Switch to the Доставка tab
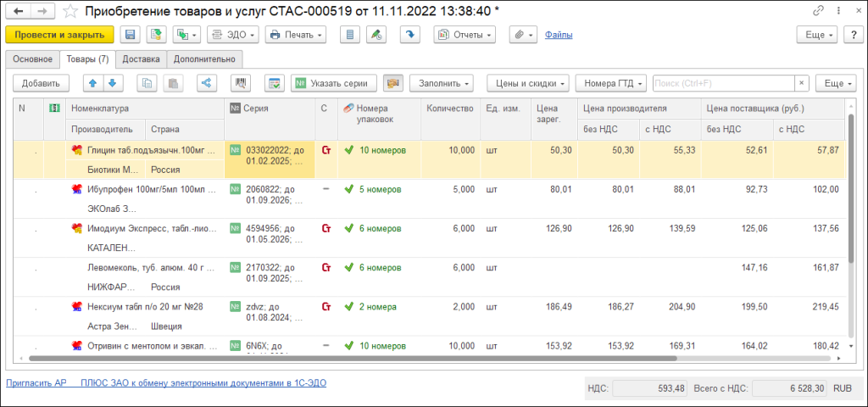 (141, 59)
